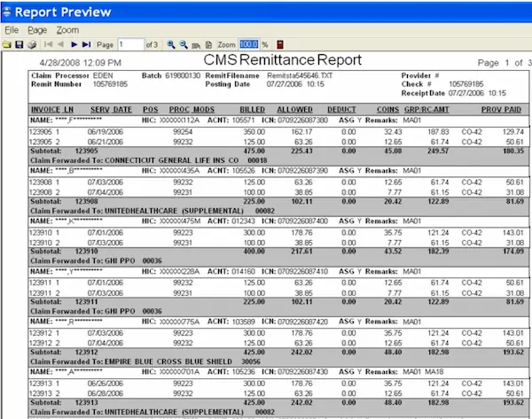
Task: Click ICN value 070922608738 0 in first claim
Action: click(x=302, y=120)
